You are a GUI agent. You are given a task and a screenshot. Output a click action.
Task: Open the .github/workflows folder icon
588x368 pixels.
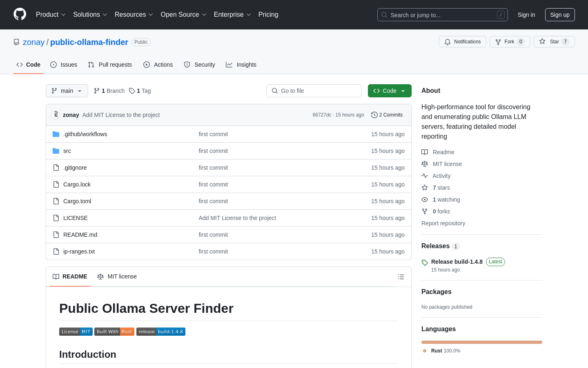click(x=56, y=134)
